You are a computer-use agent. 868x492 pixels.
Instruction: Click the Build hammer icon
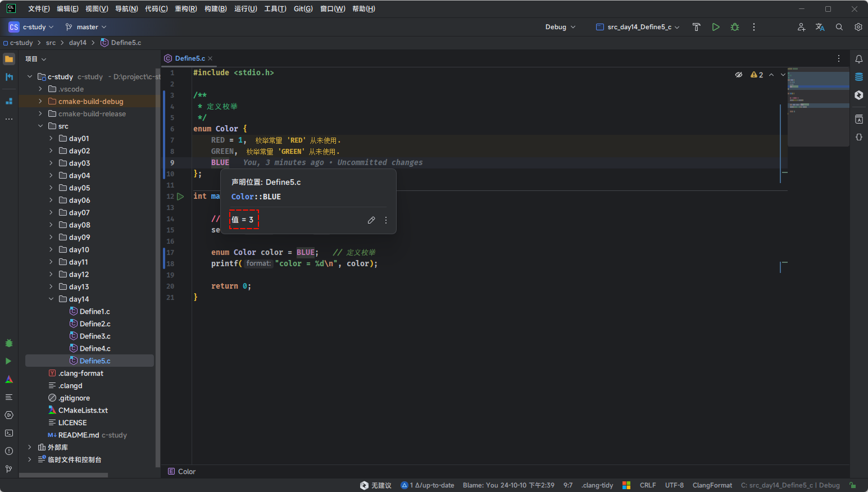click(696, 27)
